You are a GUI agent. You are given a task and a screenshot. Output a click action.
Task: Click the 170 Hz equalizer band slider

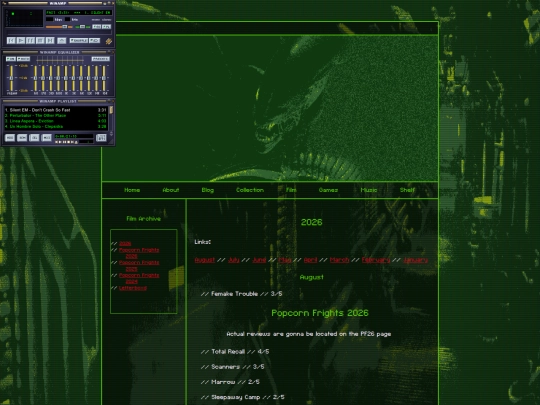[43, 78]
